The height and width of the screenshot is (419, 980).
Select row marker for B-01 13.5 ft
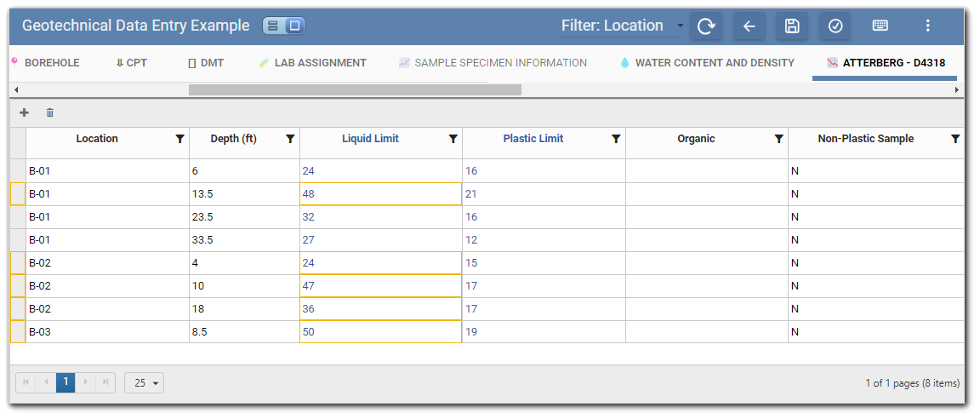(x=17, y=194)
